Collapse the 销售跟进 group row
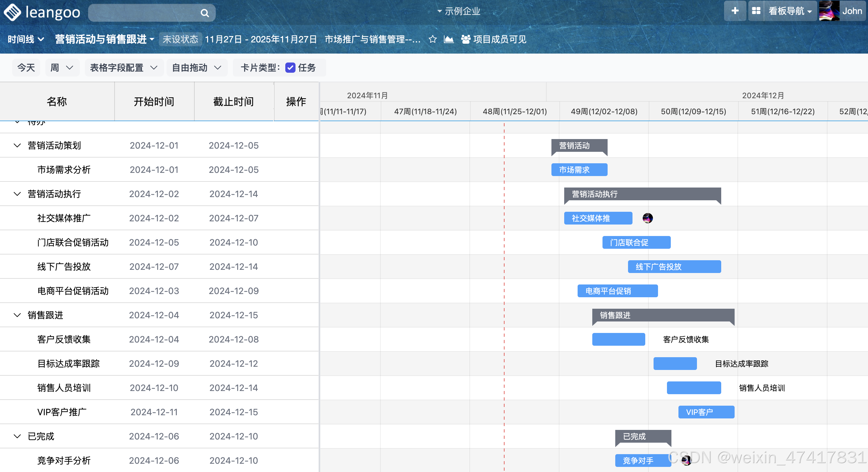The height and width of the screenshot is (472, 868). click(17, 315)
